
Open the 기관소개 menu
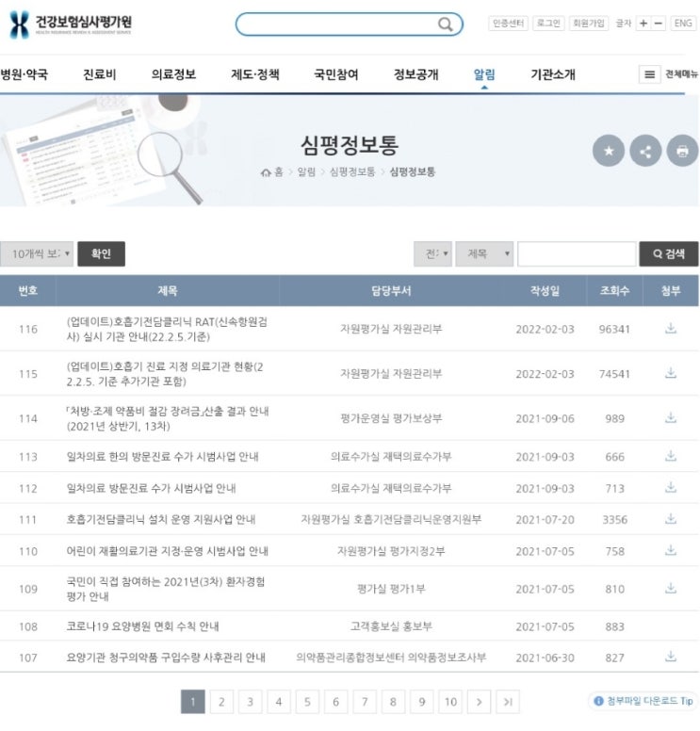pos(553,74)
